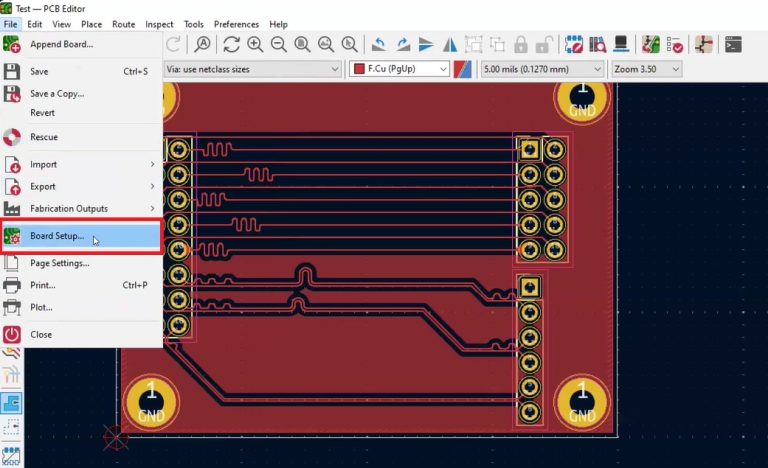Open the F.Cu layer selector
The width and height of the screenshot is (768, 468).
(x=399, y=69)
